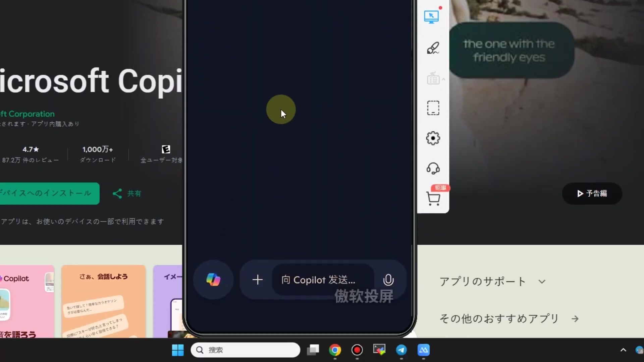Show hidden system tray icons chevron
This screenshot has height=362, width=644.
(623, 350)
